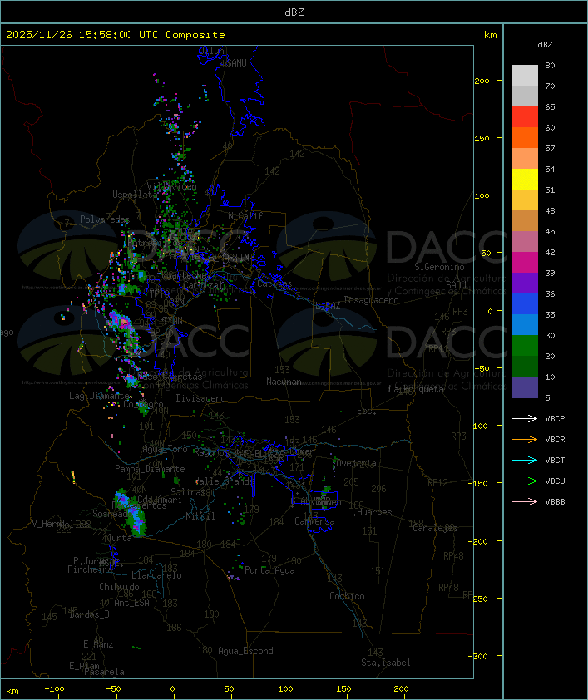Click the S.Geronimo map label

click(x=439, y=267)
